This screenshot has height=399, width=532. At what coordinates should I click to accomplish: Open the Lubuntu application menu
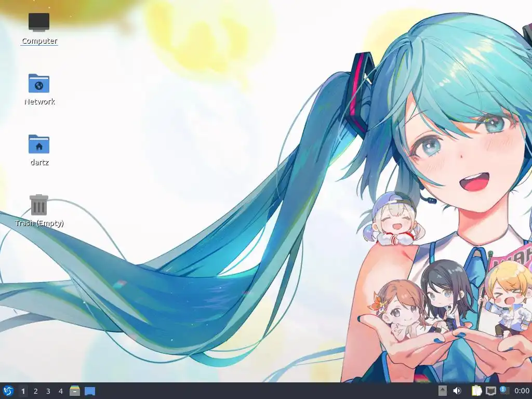[x=8, y=391]
